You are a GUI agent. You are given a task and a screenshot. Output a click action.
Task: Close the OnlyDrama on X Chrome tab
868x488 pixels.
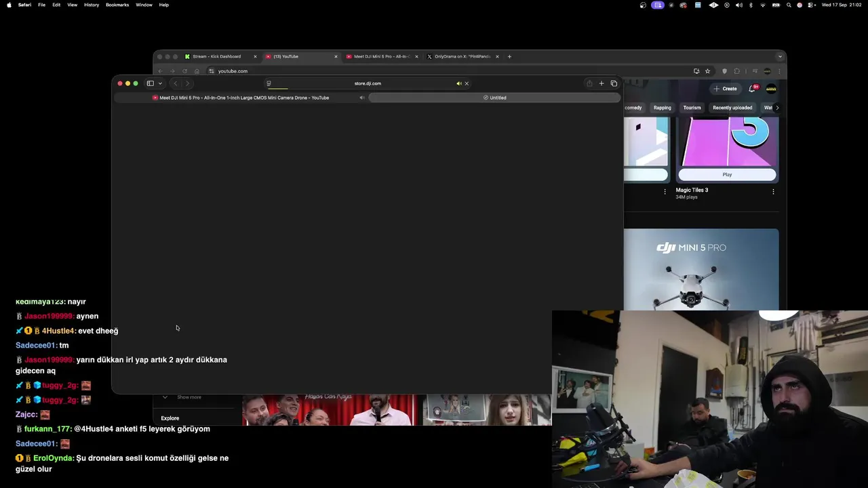(497, 56)
